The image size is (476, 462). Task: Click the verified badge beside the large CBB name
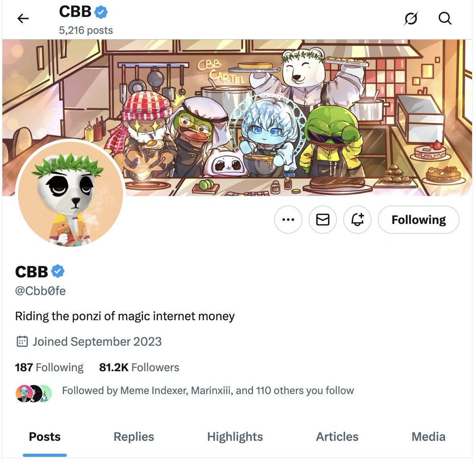tap(58, 271)
